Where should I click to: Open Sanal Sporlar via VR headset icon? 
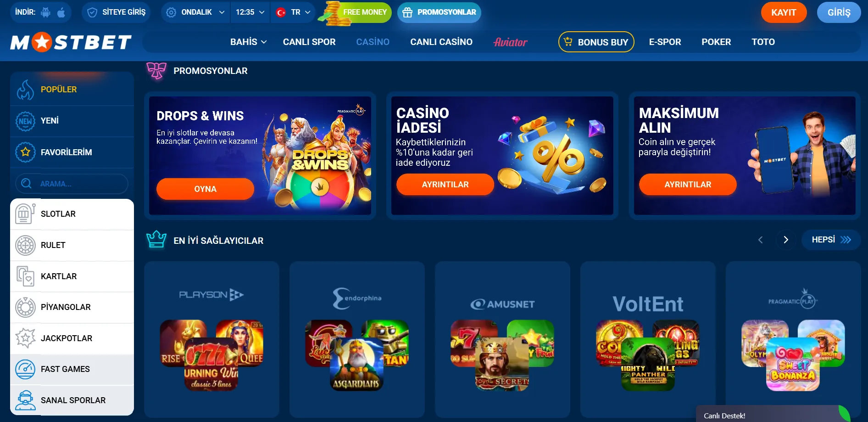(x=25, y=400)
